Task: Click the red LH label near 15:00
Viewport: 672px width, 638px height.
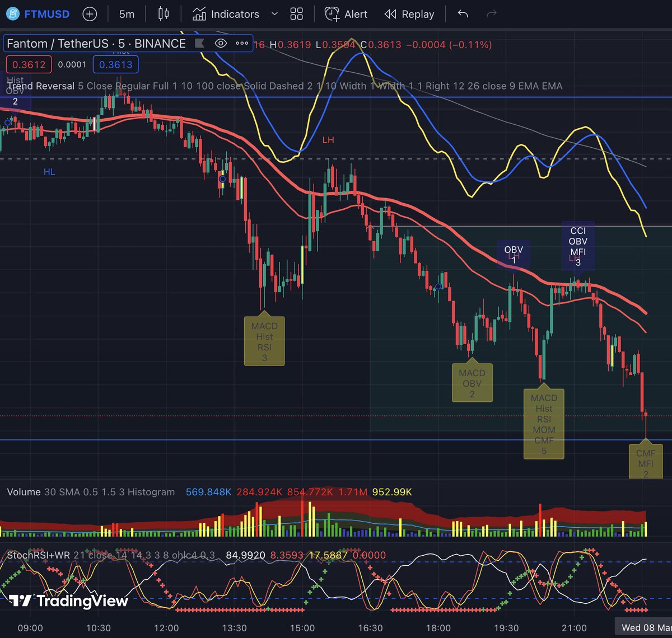Action: [x=328, y=140]
